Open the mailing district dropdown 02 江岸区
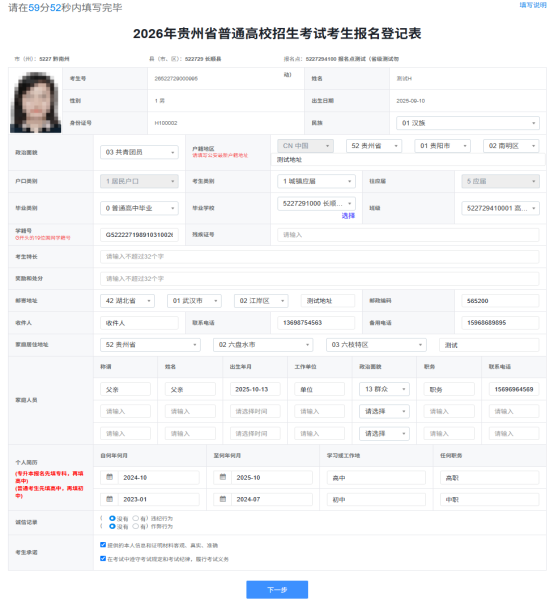This screenshot has width=554, height=606. (x=261, y=301)
